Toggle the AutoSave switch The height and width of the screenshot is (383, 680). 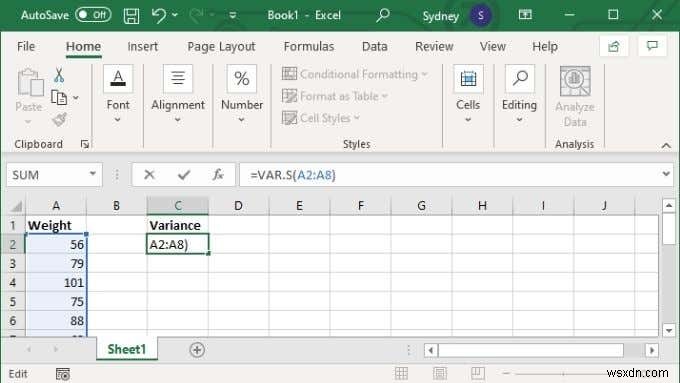tap(93, 15)
